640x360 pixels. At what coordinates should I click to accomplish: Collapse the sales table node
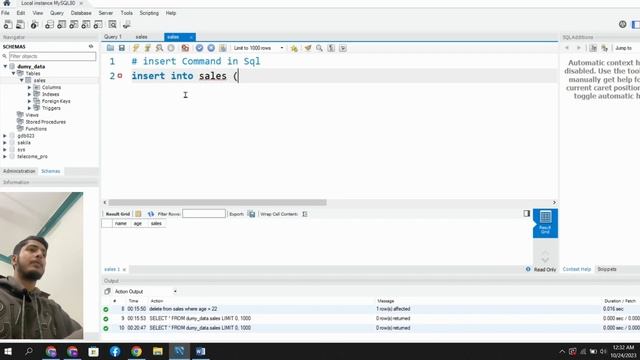tap(22, 80)
